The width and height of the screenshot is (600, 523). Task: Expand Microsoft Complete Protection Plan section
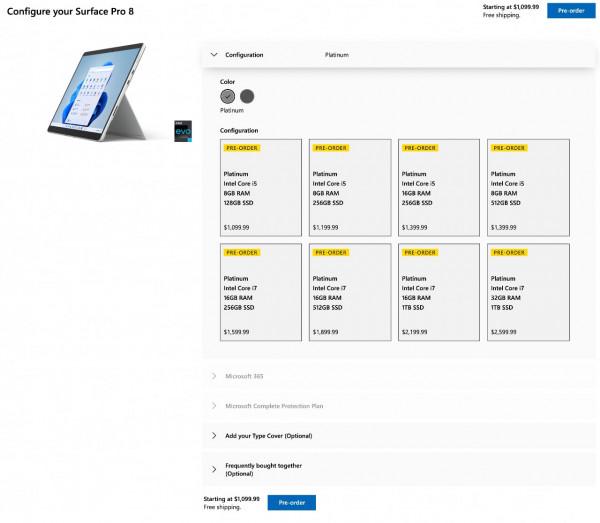pos(214,406)
